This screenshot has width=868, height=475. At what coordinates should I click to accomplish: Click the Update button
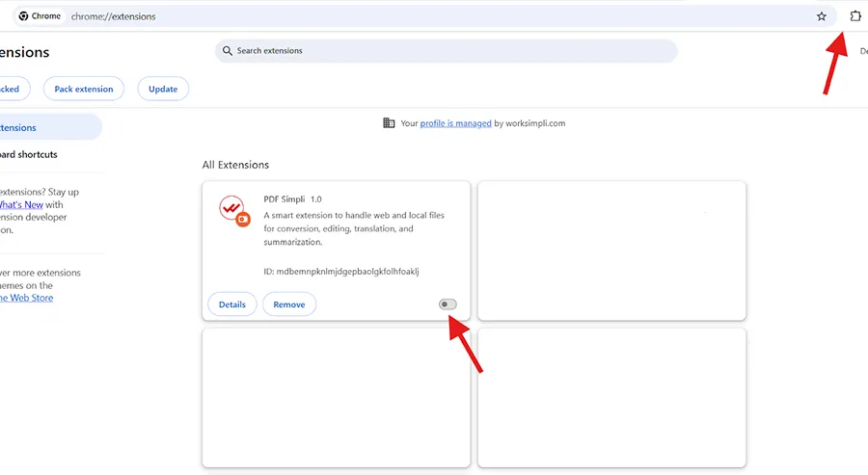pos(163,89)
